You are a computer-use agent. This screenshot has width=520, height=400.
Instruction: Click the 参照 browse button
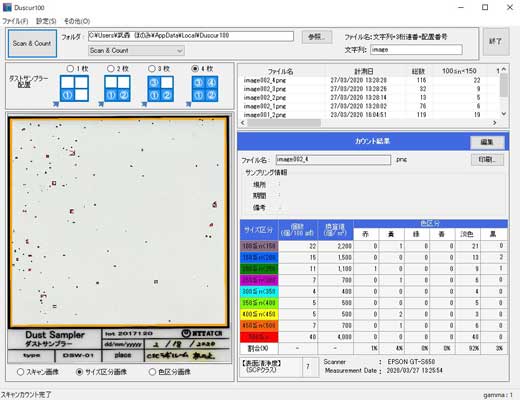click(x=317, y=37)
